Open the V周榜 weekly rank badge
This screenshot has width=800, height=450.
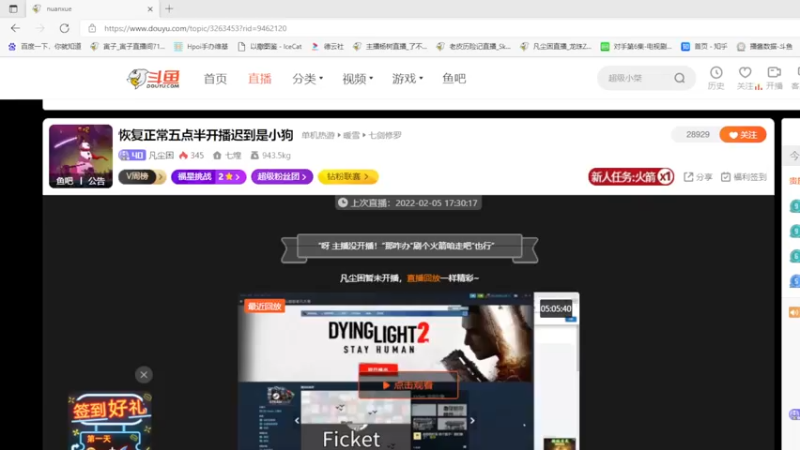(142, 177)
